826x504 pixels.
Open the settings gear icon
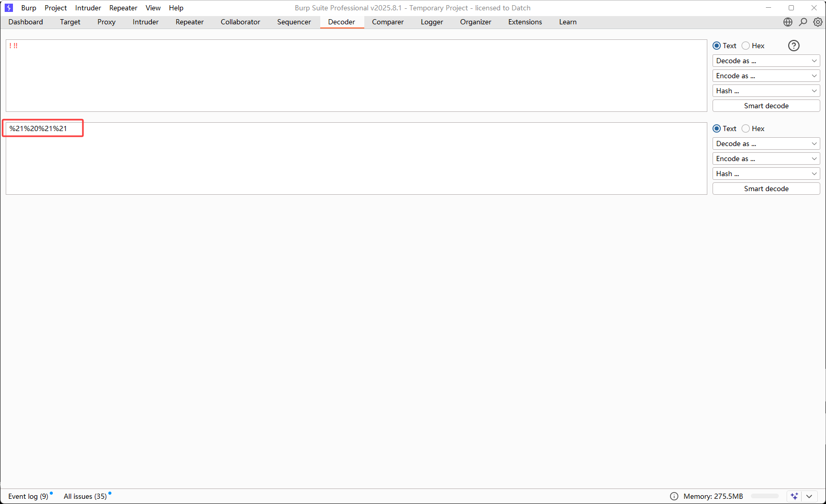click(818, 22)
